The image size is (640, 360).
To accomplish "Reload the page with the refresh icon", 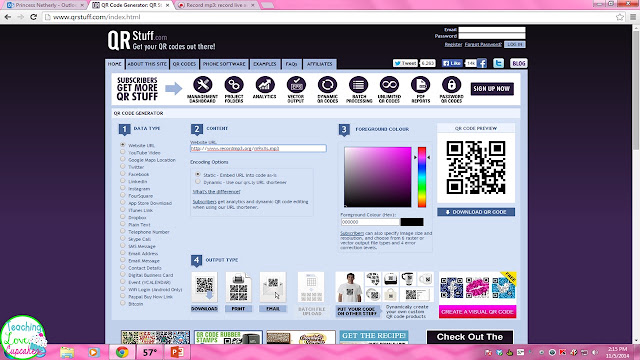I will 33,17.
